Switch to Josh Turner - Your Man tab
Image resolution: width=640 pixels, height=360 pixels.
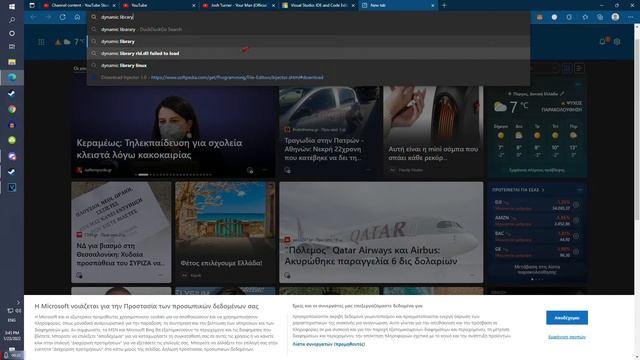(x=238, y=5)
